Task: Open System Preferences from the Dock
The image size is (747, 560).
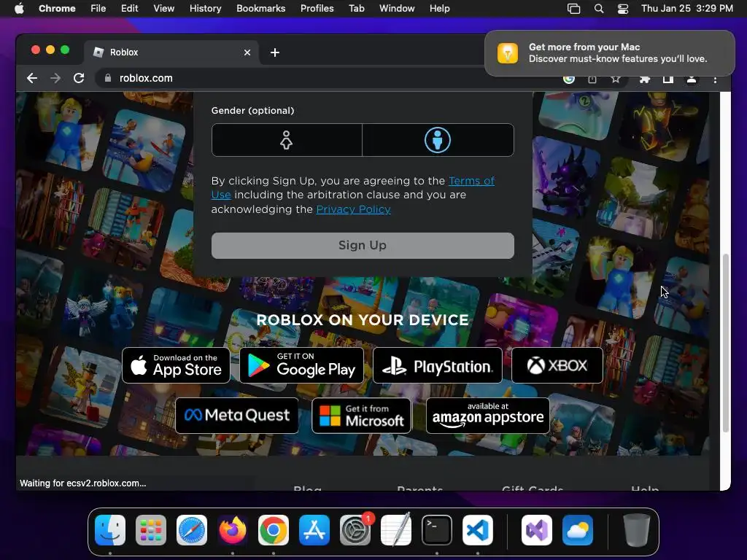Action: (x=355, y=530)
